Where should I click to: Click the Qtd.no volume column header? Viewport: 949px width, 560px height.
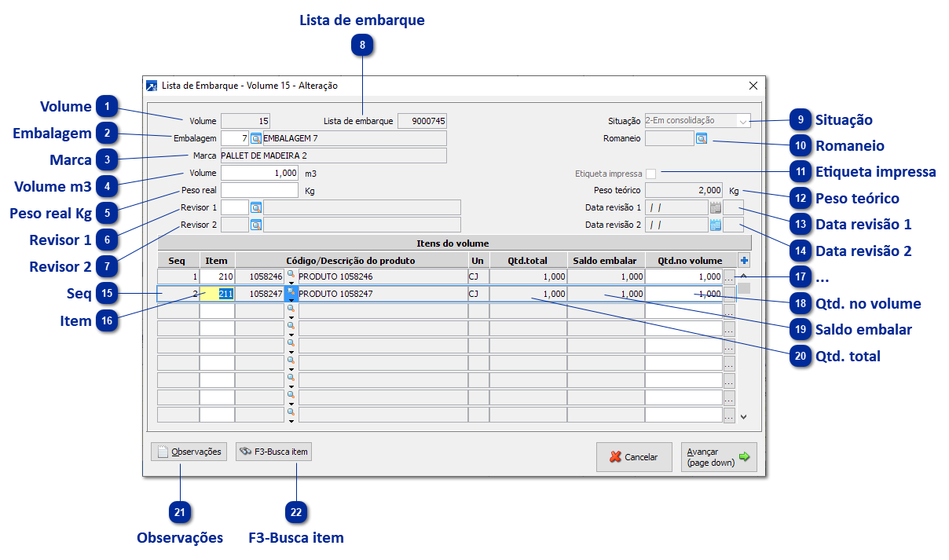[691, 260]
